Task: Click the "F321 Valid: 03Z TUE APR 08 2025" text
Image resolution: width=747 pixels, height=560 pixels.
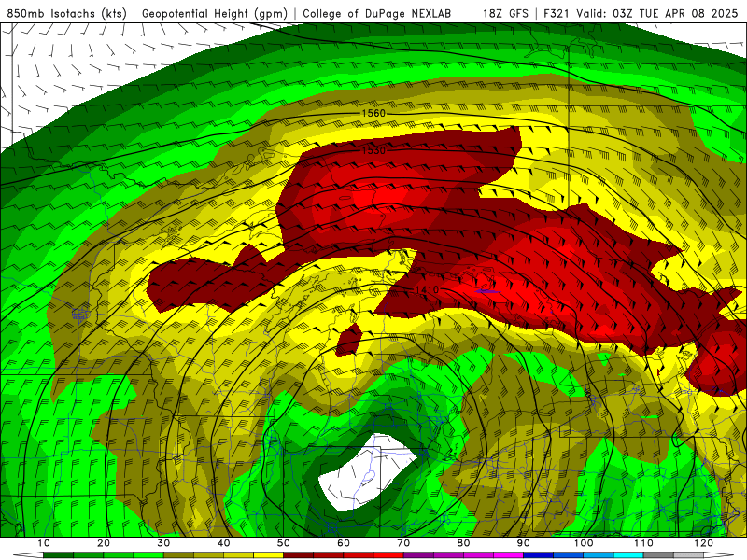Action: point(641,14)
